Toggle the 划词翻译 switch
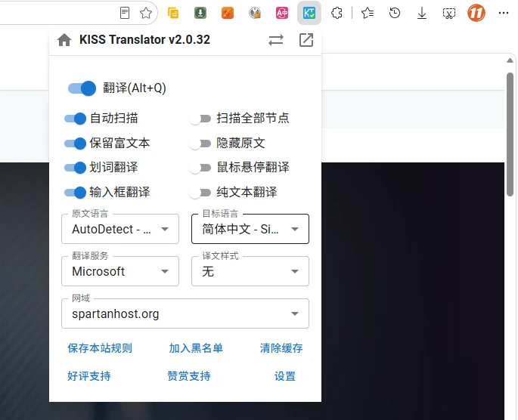 [x=76, y=168]
